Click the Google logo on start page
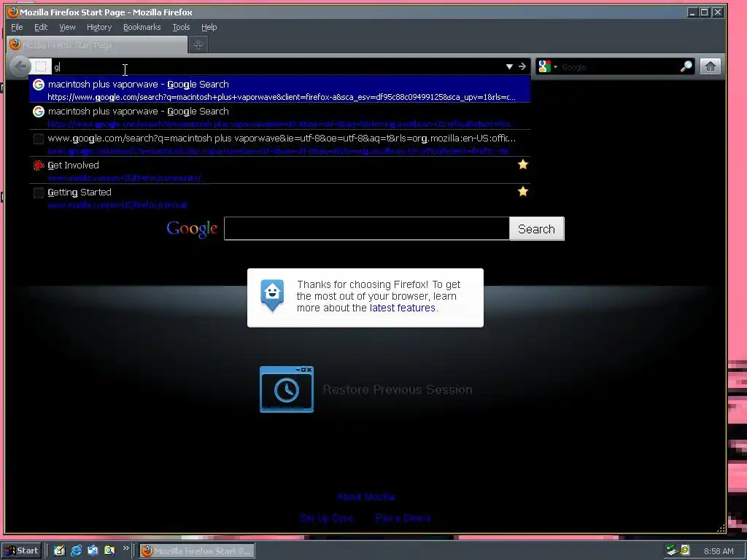This screenshot has height=560, width=747. pyautogui.click(x=192, y=229)
